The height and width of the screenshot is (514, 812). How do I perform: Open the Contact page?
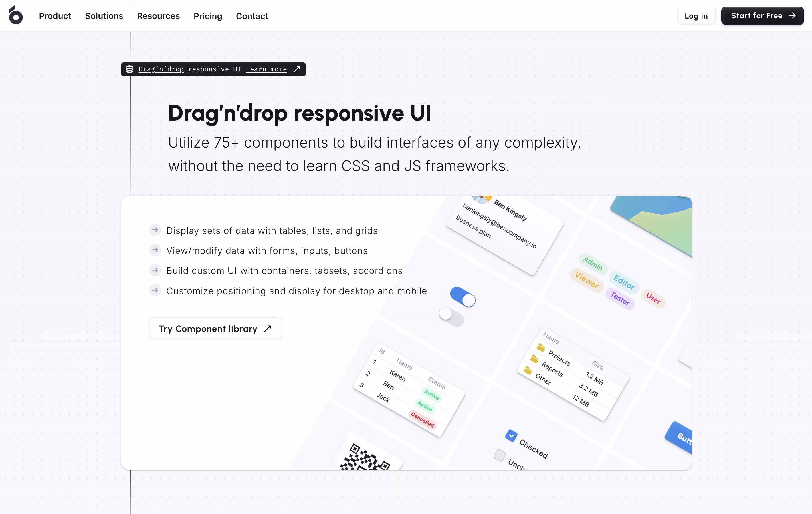pyautogui.click(x=252, y=16)
